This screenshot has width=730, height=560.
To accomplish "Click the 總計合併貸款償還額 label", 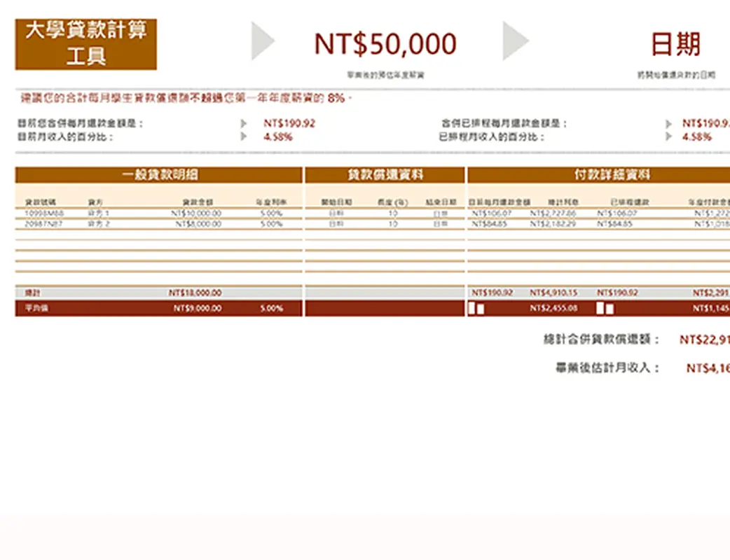I will (602, 339).
